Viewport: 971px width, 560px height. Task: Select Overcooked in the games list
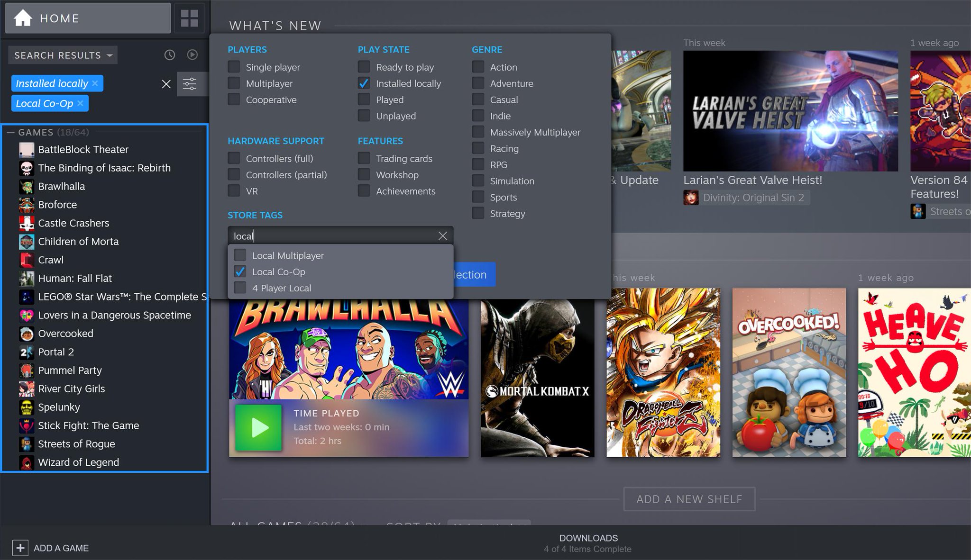(65, 334)
